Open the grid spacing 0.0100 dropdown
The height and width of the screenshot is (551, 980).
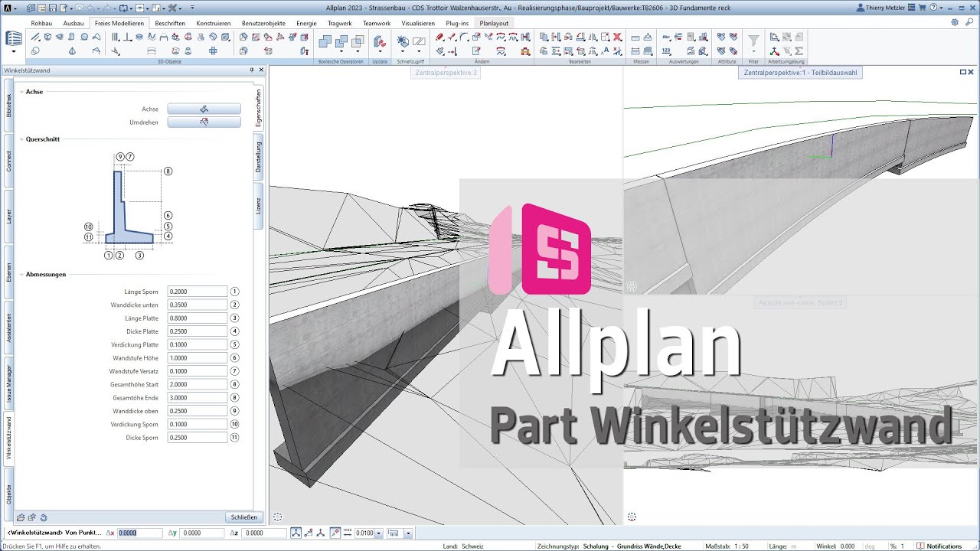point(379,533)
